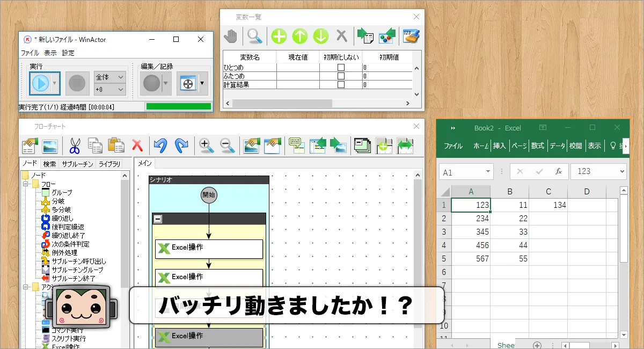Click the stacked windows collapse icon
Viewport: 644px width, 349px height.
pyautogui.click(x=362, y=146)
